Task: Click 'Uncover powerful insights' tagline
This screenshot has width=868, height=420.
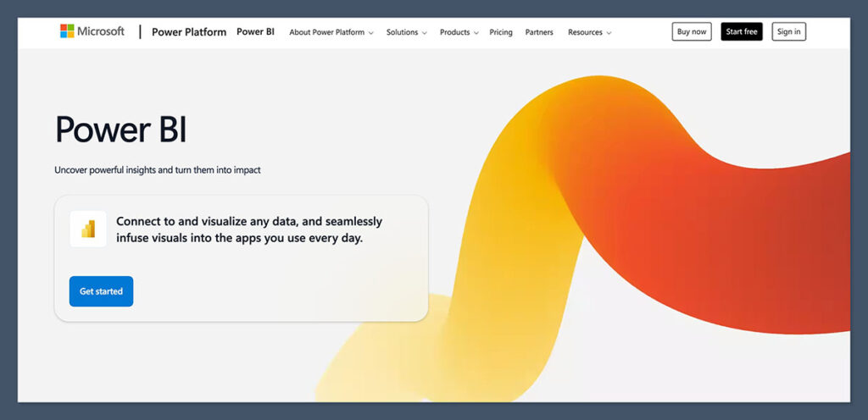Action: click(157, 170)
